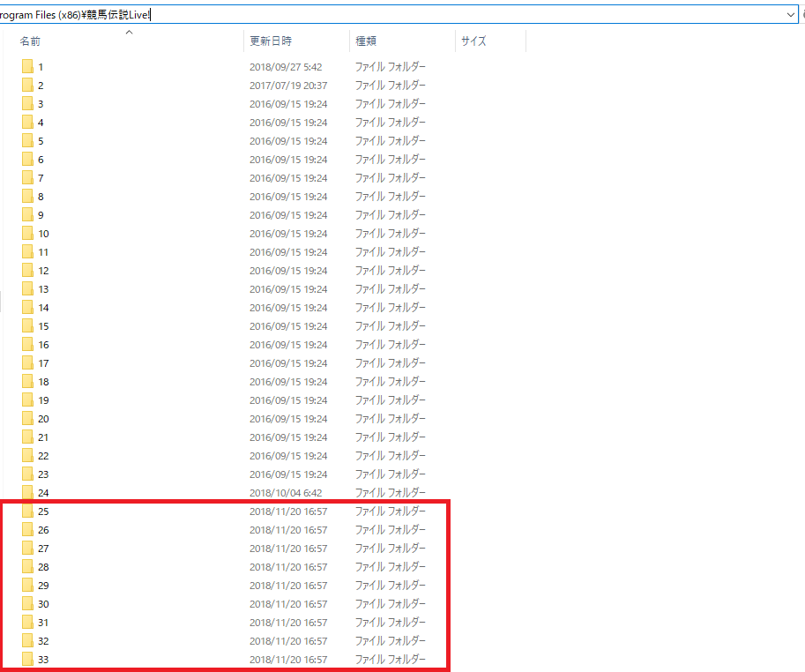Screen dimensions: 805x672
Task: Highlight the folder icon for 13
Action: pyautogui.click(x=27, y=289)
